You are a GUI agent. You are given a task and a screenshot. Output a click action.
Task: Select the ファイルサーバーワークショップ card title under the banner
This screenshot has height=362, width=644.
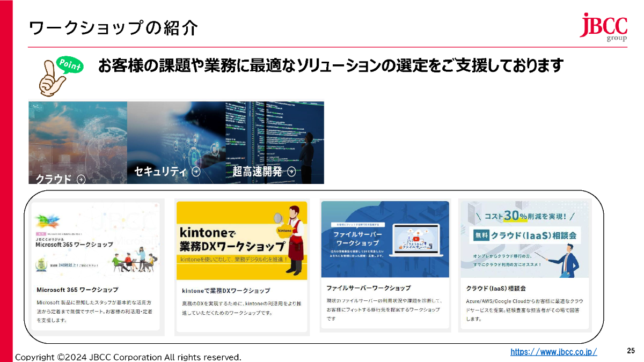(x=369, y=288)
